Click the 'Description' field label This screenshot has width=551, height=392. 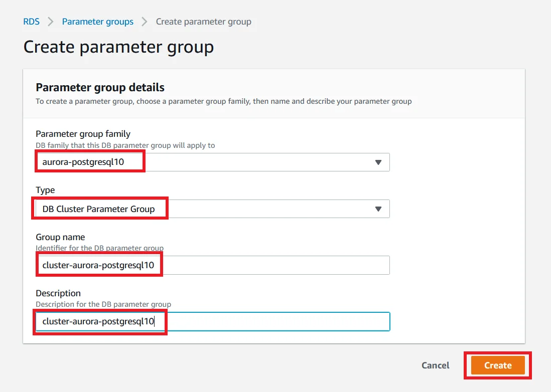point(58,293)
